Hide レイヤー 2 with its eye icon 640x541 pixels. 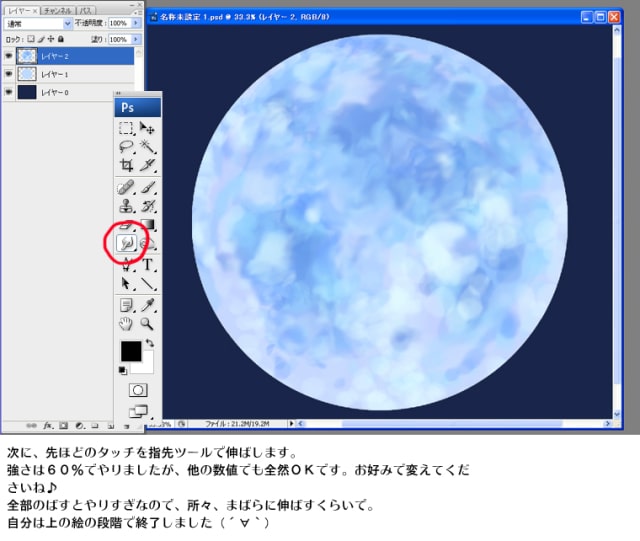coord(9,56)
